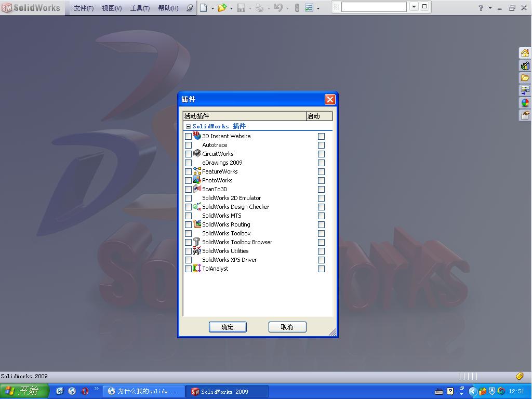The height and width of the screenshot is (399, 532).
Task: Expand hidden system tray icons arrow
Action: [x=473, y=391]
